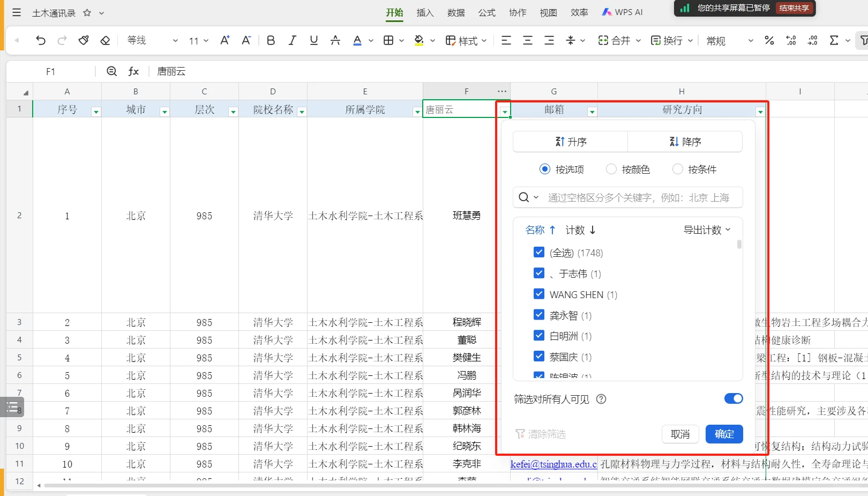Apply the fill color bucket icon

pyautogui.click(x=419, y=40)
